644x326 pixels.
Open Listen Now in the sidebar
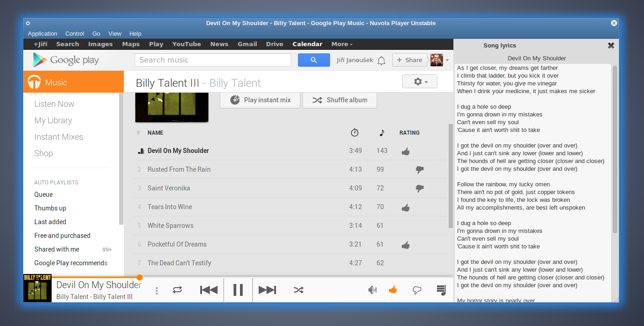pos(54,104)
